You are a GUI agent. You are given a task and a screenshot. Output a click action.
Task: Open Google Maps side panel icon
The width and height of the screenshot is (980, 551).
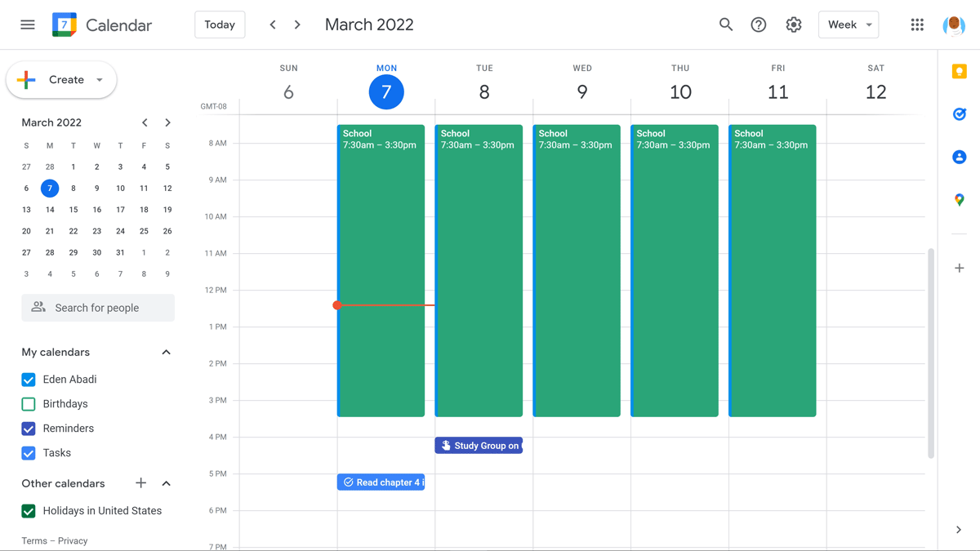point(959,199)
